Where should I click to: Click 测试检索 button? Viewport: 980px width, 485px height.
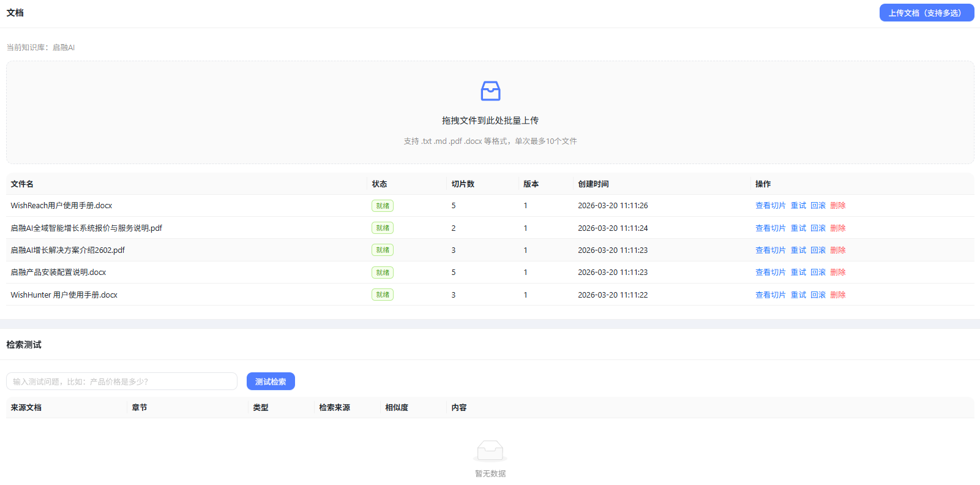tap(271, 382)
